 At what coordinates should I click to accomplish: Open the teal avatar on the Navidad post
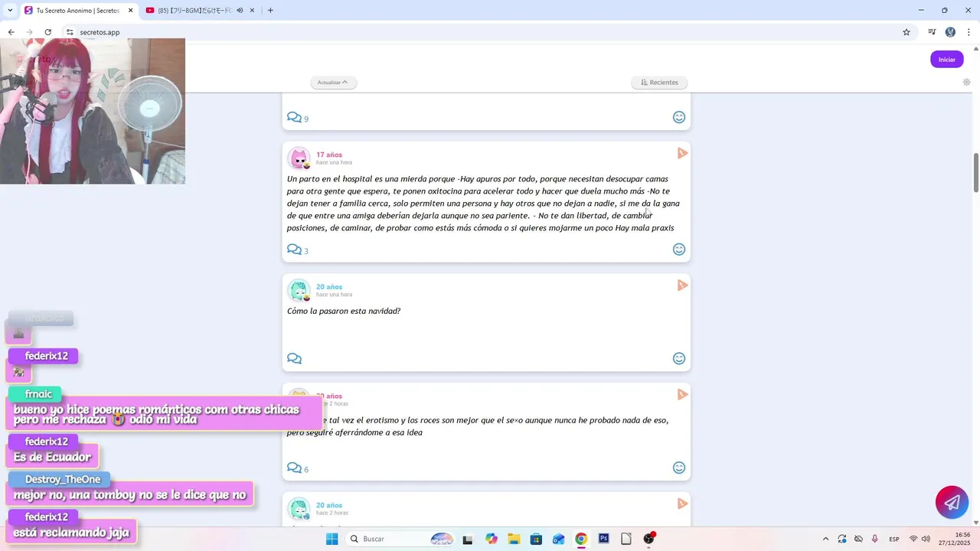point(299,291)
